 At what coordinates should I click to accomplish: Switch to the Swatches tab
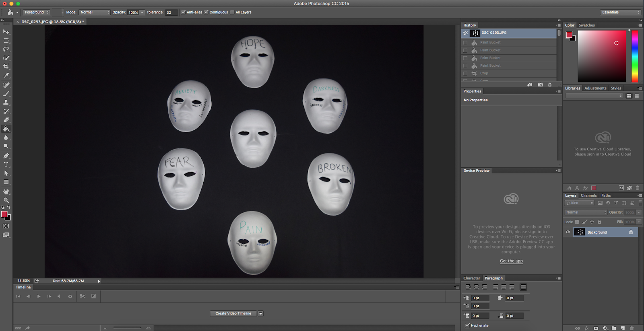coord(586,25)
